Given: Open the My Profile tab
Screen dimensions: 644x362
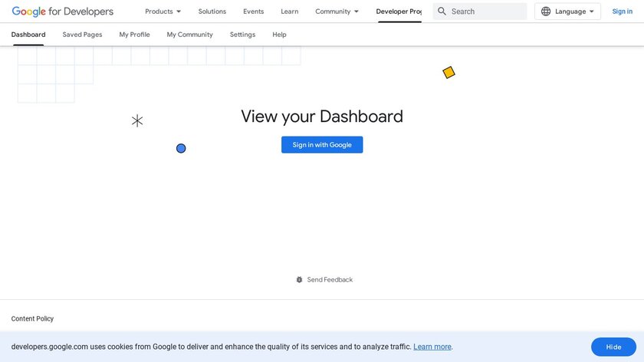Looking at the screenshot, I should [135, 35].
